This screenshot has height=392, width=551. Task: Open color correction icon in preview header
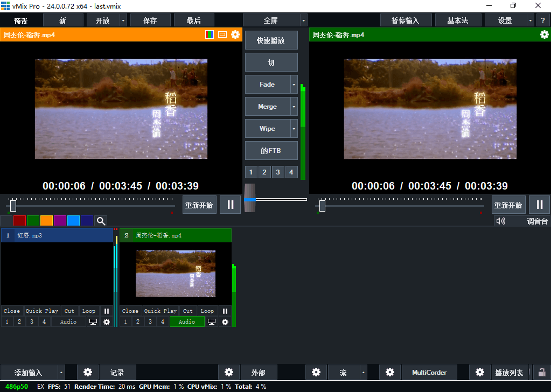tap(210, 34)
